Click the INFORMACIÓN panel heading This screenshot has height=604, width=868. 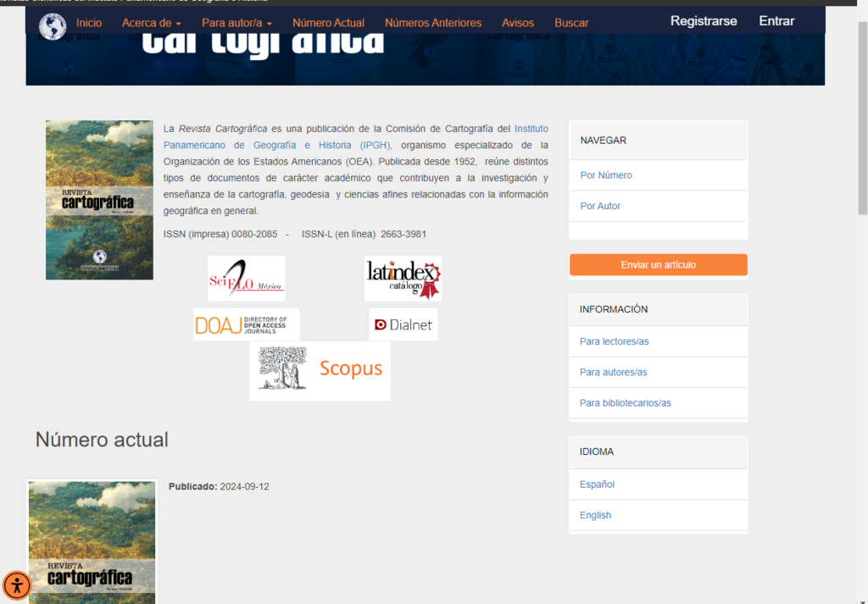point(614,309)
